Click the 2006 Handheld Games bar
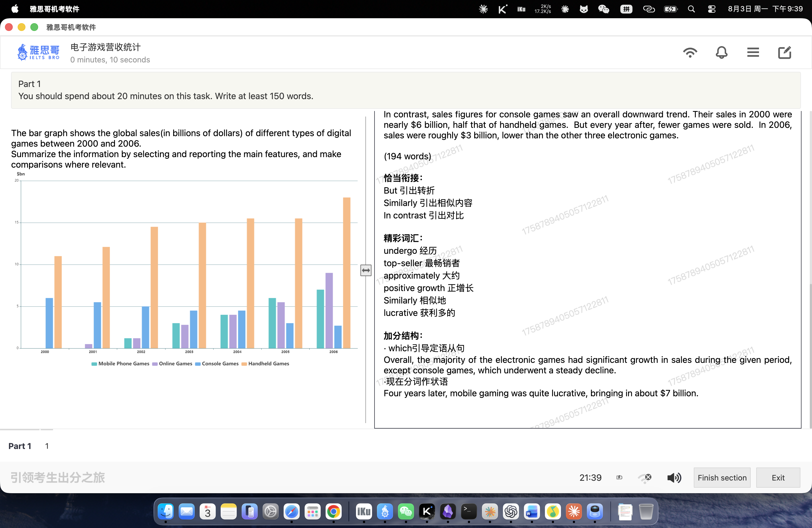The height and width of the screenshot is (528, 812). tap(347, 273)
